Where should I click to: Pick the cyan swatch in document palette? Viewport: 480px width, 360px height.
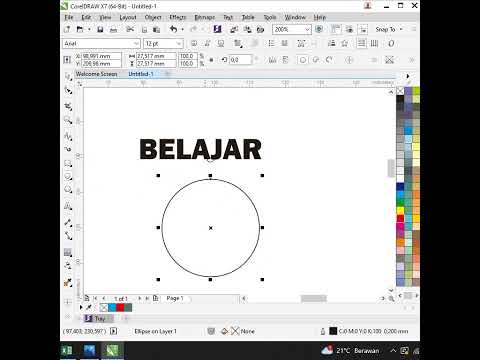click(112, 308)
